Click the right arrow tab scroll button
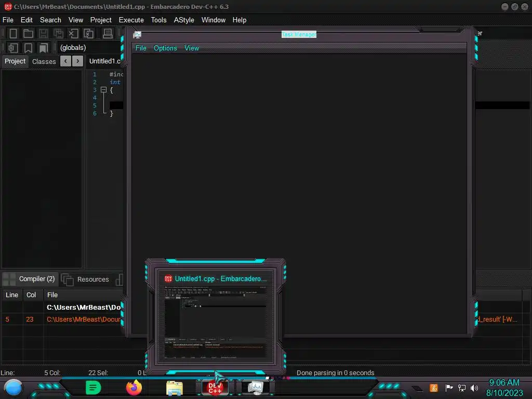 point(78,61)
